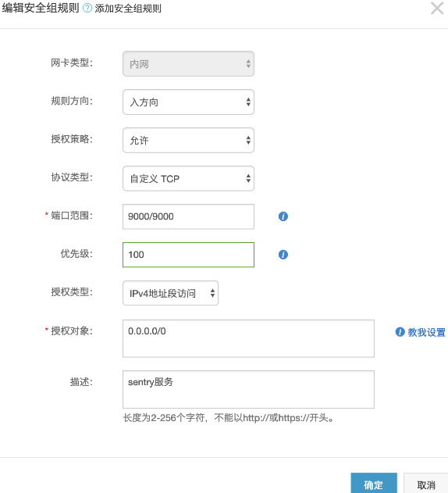The image size is (448, 493).
Task: Click the 授权对象 text area with 0.0.0.0/0
Action: click(248, 338)
